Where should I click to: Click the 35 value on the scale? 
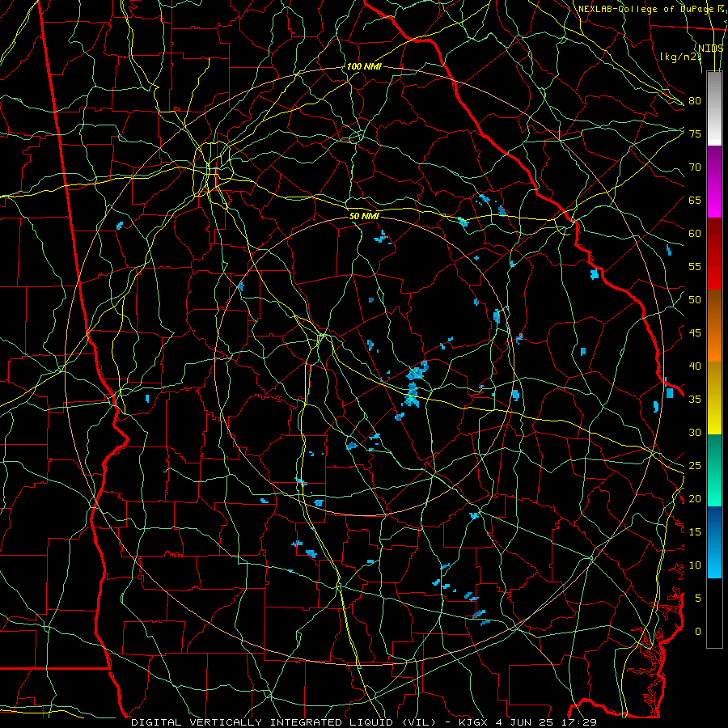(695, 400)
